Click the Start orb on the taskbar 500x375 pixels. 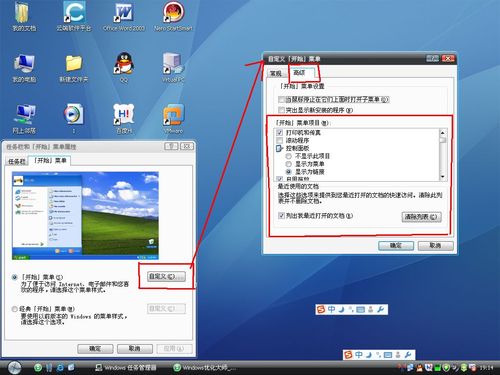14,367
